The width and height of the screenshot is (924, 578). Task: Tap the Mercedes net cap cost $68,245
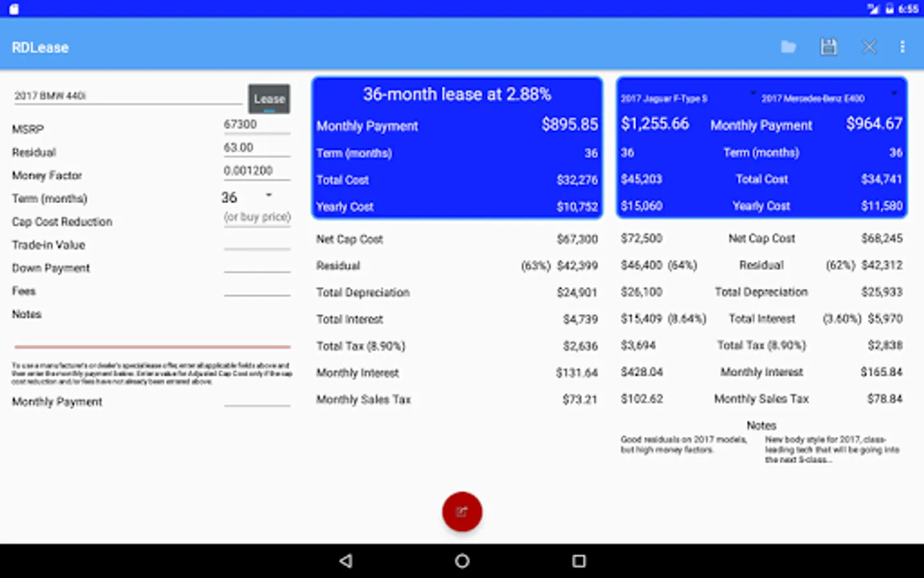pyautogui.click(x=882, y=238)
